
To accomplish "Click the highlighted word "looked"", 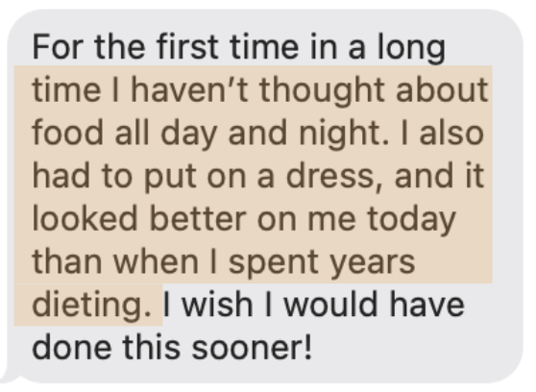I will click(x=85, y=218).
